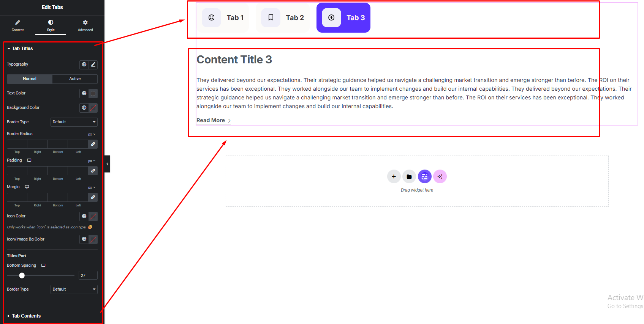This screenshot has width=644, height=324.
Task: Expand the Tab Contents section
Action: coord(26,316)
